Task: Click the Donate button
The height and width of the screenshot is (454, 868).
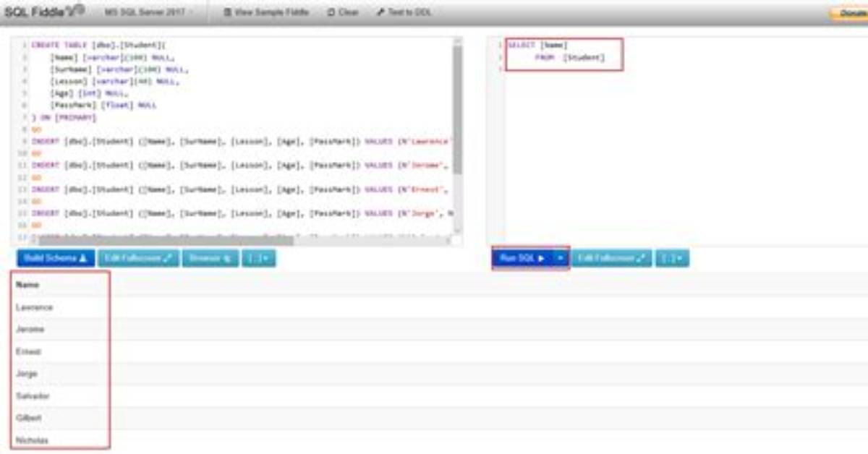Action: [x=849, y=14]
